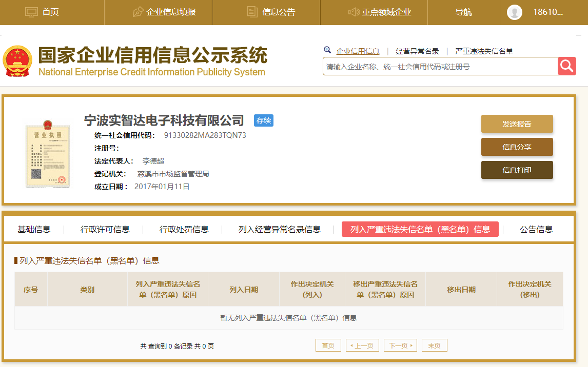Click the legal representative name 李德超
Viewport: 588px width, 367px height.
[153, 161]
